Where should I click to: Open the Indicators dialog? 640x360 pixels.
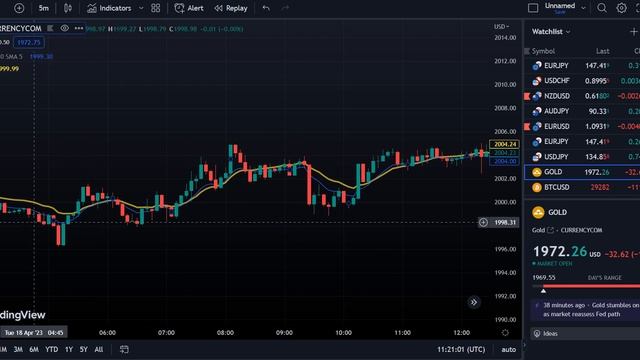(109, 8)
